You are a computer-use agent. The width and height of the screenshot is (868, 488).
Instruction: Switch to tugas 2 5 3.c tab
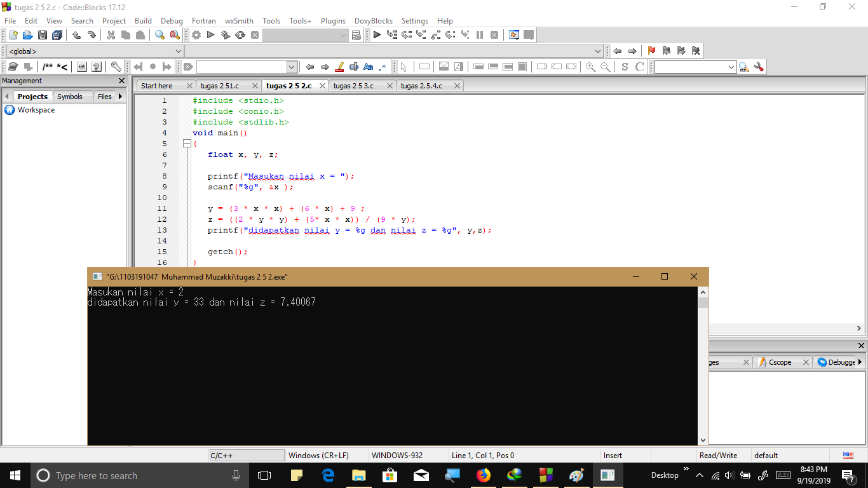[x=353, y=86]
